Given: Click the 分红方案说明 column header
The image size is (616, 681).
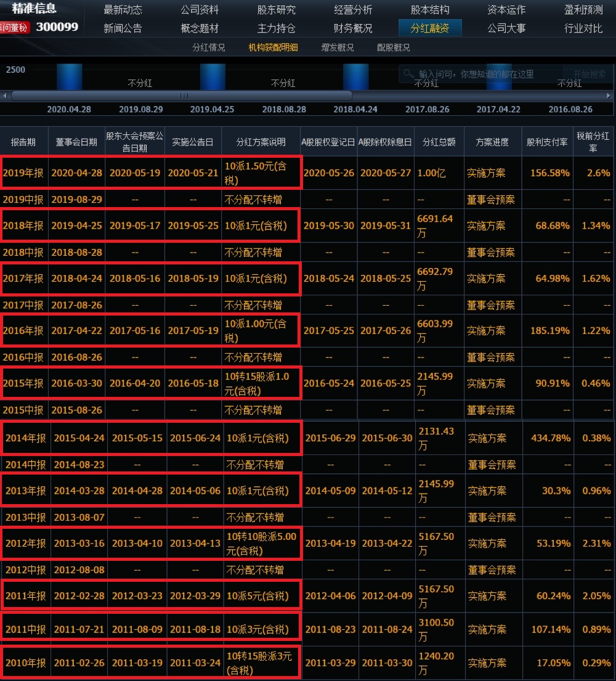Looking at the screenshot, I should [x=261, y=142].
